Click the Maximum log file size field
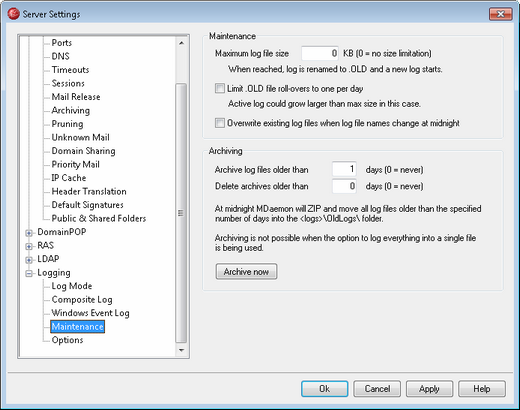 (x=320, y=53)
